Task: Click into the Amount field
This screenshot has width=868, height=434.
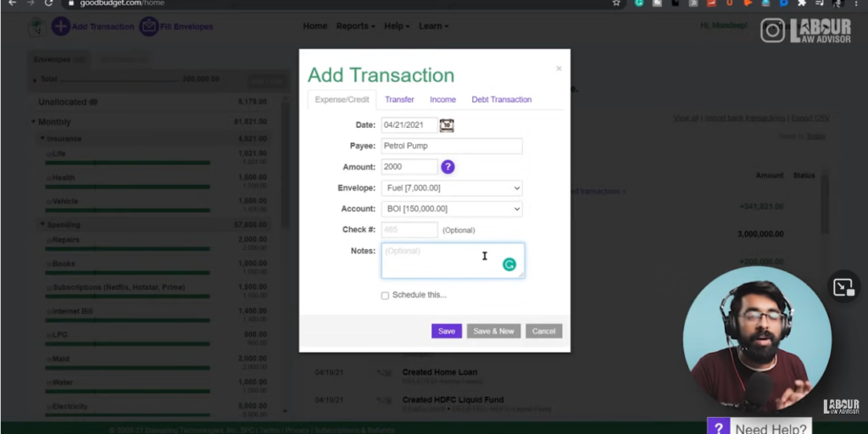Action: (409, 167)
